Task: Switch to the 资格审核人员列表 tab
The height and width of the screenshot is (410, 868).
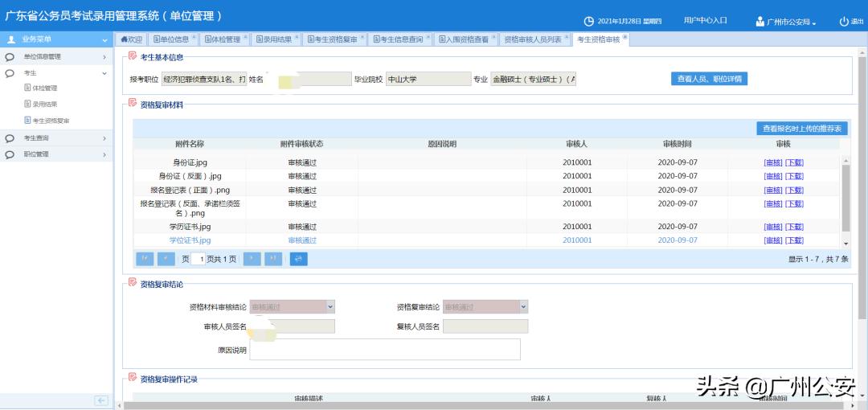Action: (533, 39)
